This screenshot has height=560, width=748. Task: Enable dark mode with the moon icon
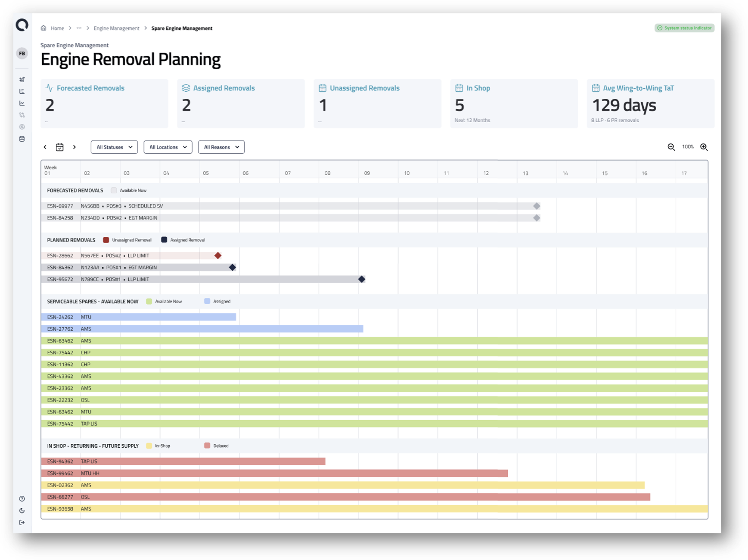[22, 510]
